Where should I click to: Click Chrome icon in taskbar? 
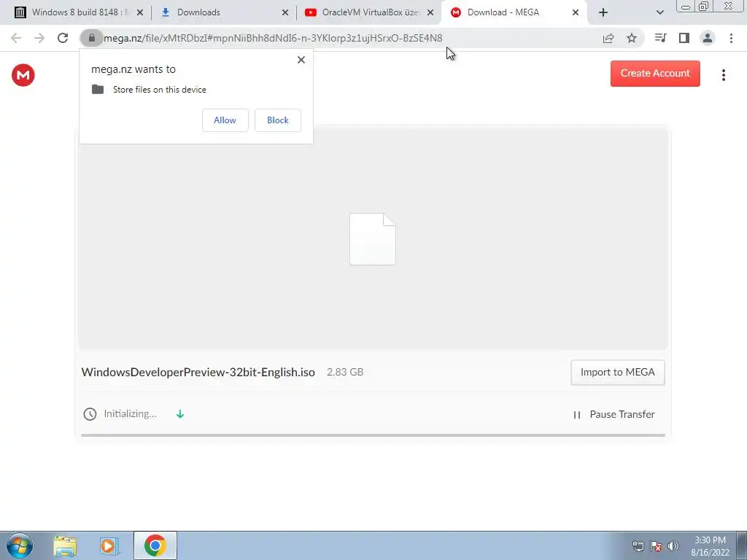point(155,545)
